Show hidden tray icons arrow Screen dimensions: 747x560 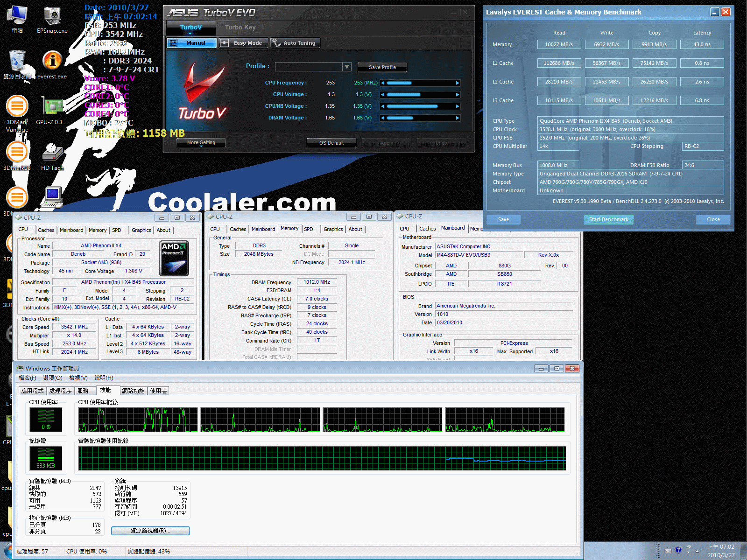point(698,551)
